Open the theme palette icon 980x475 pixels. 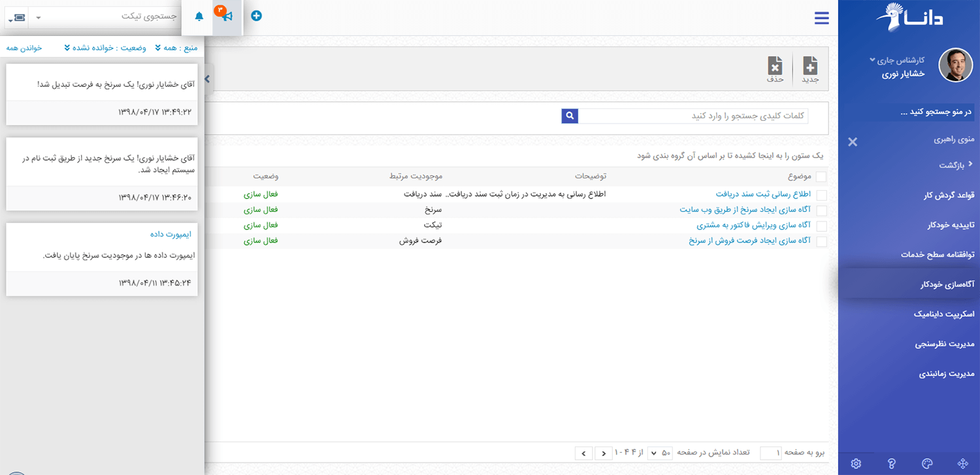[x=926, y=463]
